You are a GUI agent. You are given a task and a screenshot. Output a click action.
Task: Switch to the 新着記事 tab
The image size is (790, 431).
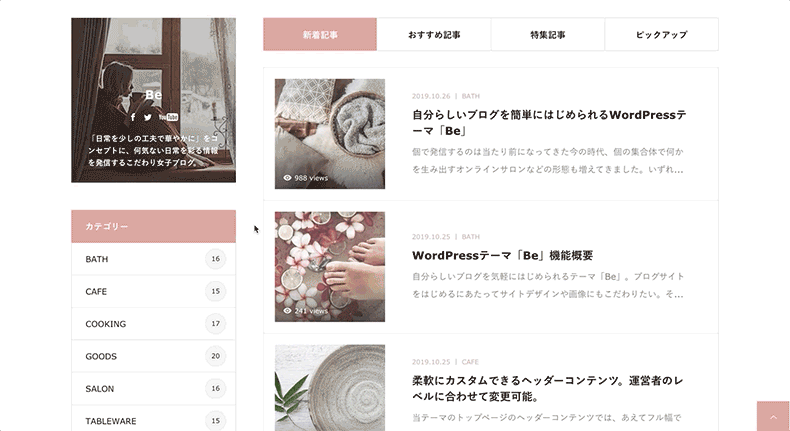point(320,34)
